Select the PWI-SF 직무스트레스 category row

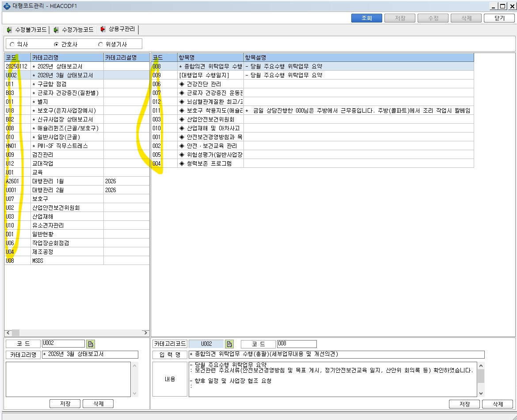77,146
